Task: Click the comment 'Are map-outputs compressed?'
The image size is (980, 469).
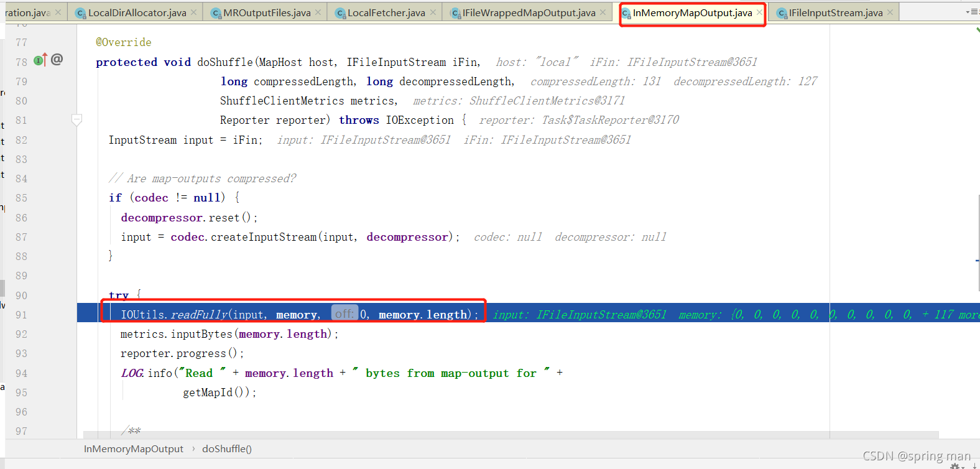Action: (x=211, y=179)
